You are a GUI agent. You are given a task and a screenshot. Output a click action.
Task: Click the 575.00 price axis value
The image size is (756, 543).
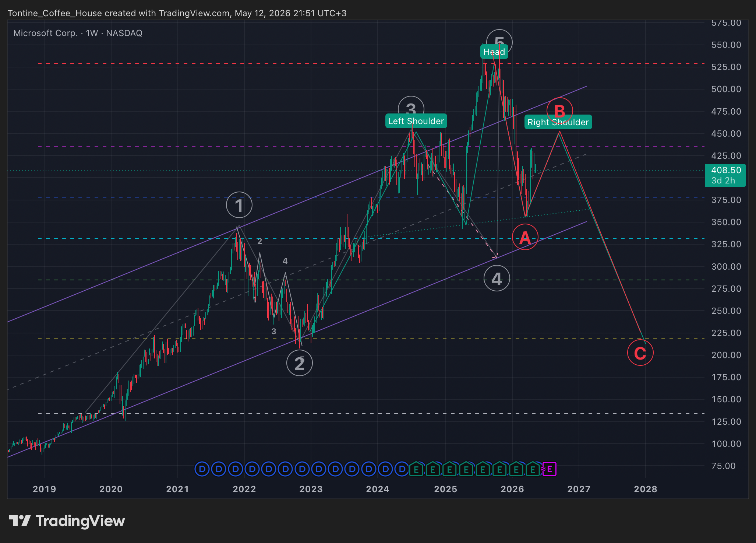[x=726, y=23]
